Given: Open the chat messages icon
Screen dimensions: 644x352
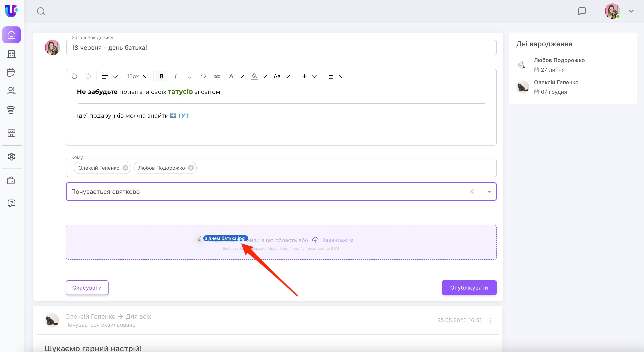Looking at the screenshot, I should (582, 11).
